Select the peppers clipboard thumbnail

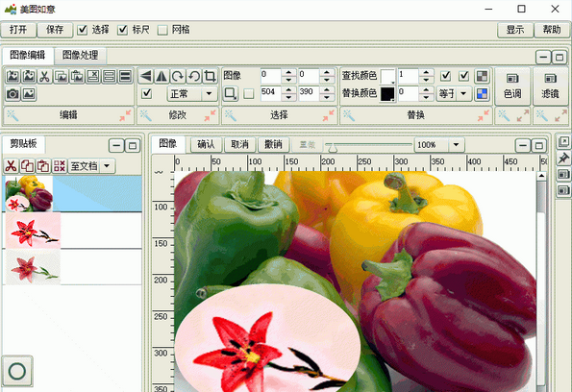[x=29, y=194]
